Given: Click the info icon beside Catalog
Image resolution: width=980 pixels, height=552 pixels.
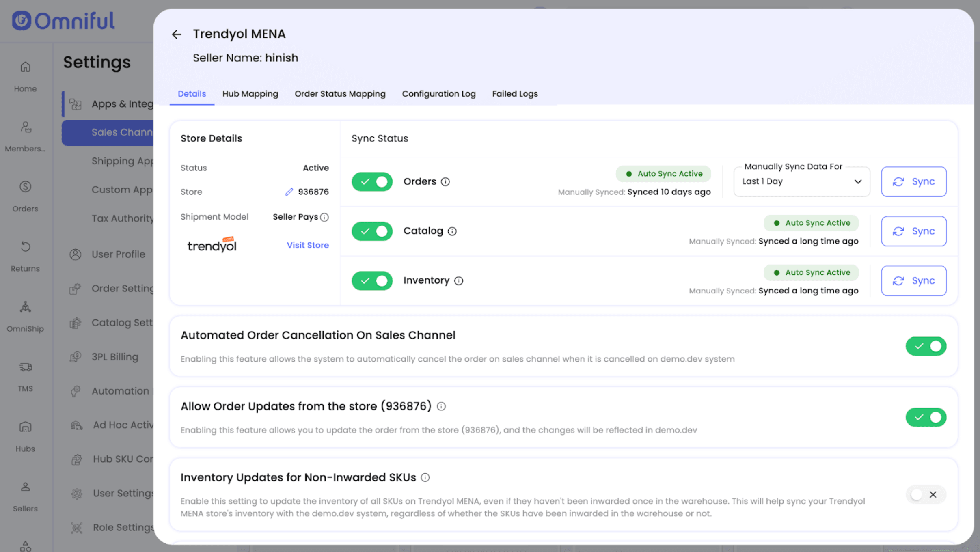Looking at the screenshot, I should coord(452,231).
